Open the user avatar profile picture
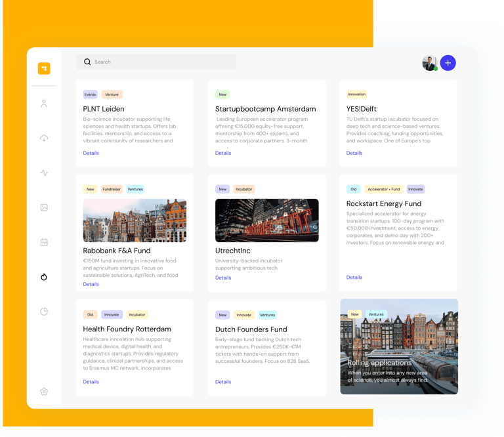This screenshot has width=504, height=437. point(430,63)
